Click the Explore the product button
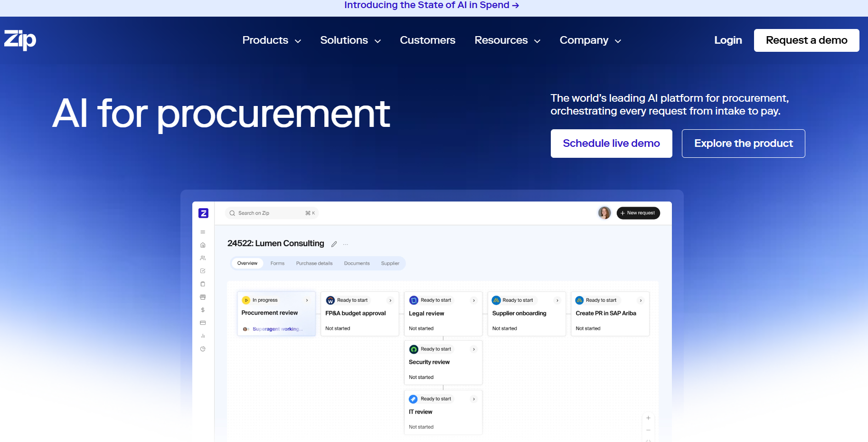Image resolution: width=868 pixels, height=442 pixels. click(743, 144)
